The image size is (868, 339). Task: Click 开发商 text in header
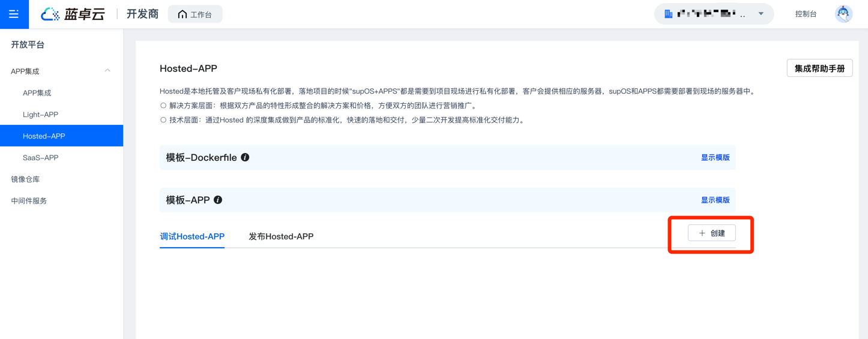click(142, 14)
